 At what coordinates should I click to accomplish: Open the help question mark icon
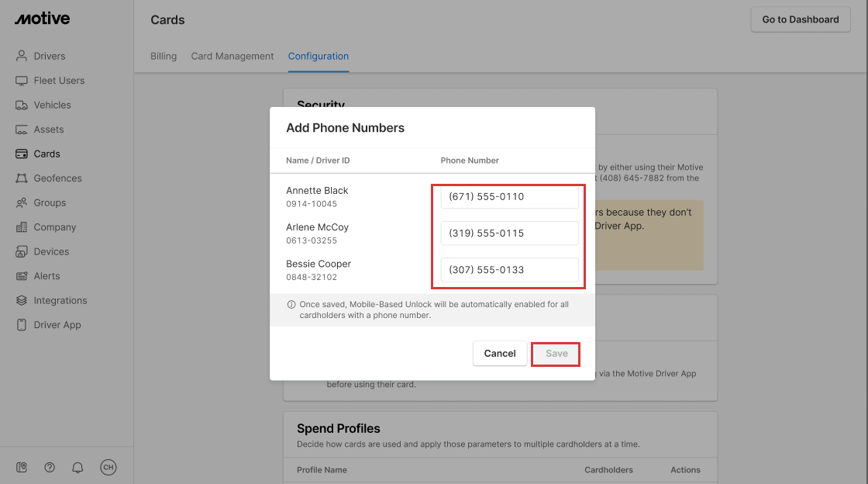50,467
